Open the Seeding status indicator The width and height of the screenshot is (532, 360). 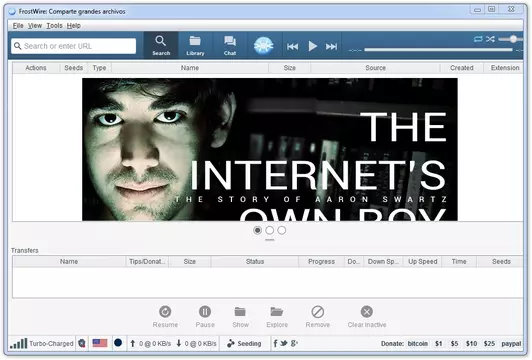click(x=244, y=343)
